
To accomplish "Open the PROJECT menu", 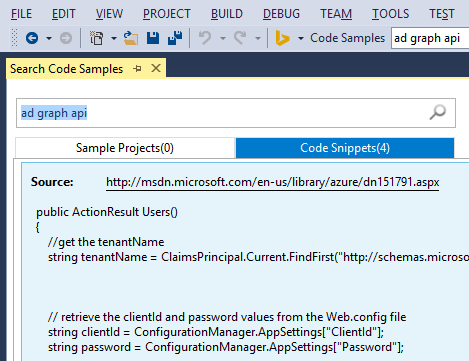I will tap(167, 14).
